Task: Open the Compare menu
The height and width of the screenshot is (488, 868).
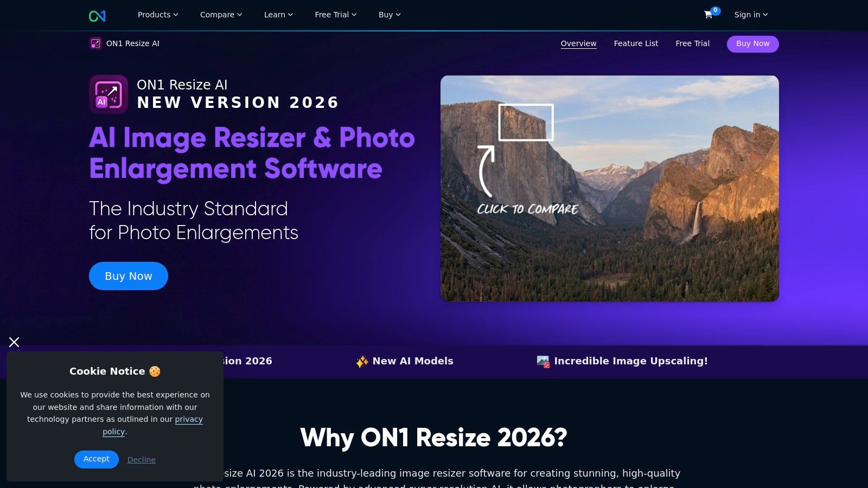Action: point(220,15)
